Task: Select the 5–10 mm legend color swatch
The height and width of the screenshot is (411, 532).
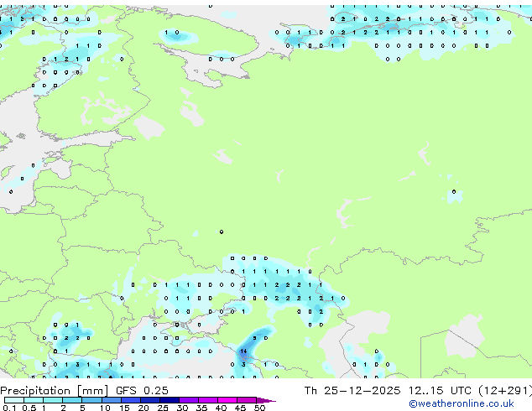Action: [91, 400]
